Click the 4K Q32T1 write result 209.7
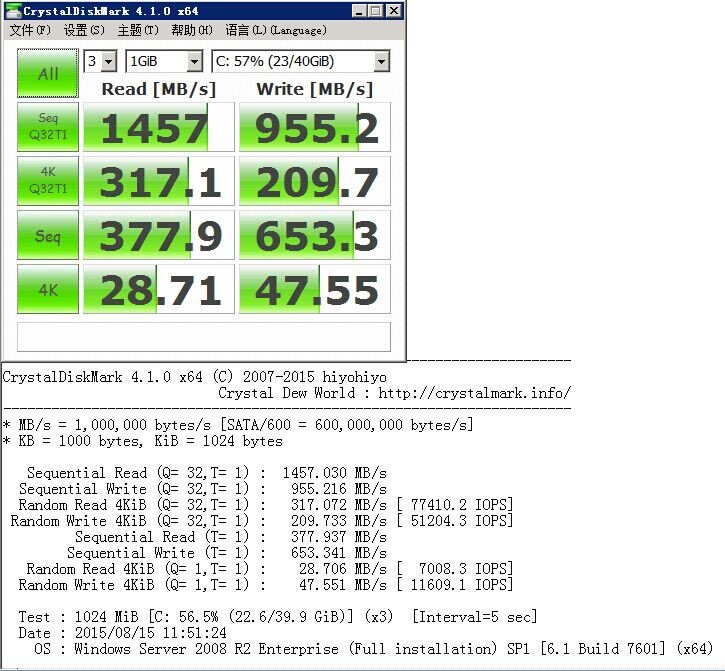The image size is (725, 671). pos(314,181)
